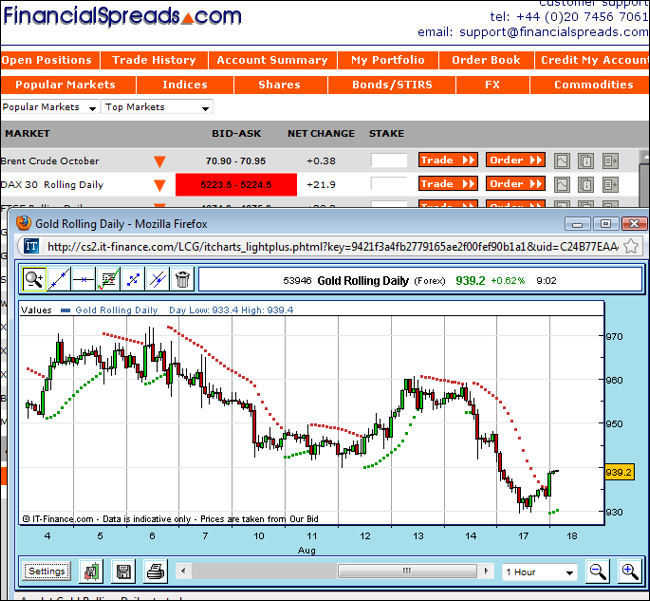Viewport: 650px width, 601px height.
Task: Open the Credit My Account tab
Action: [x=592, y=60]
